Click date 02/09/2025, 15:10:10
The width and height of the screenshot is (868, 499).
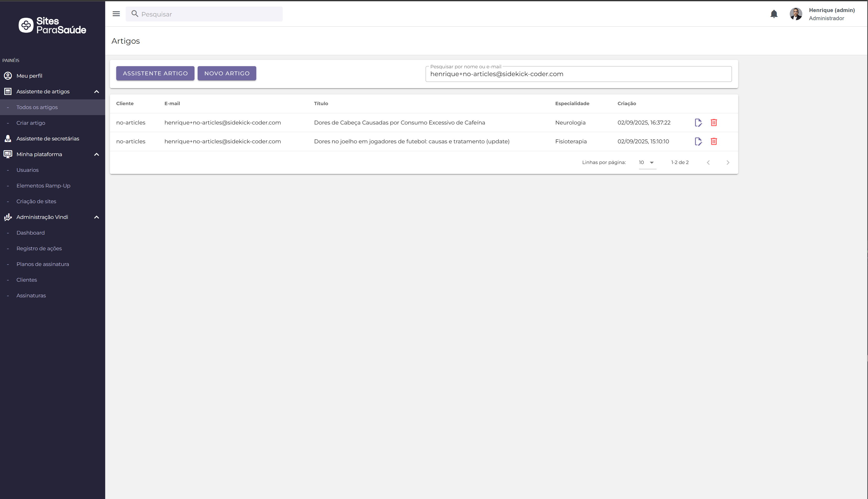click(x=643, y=141)
